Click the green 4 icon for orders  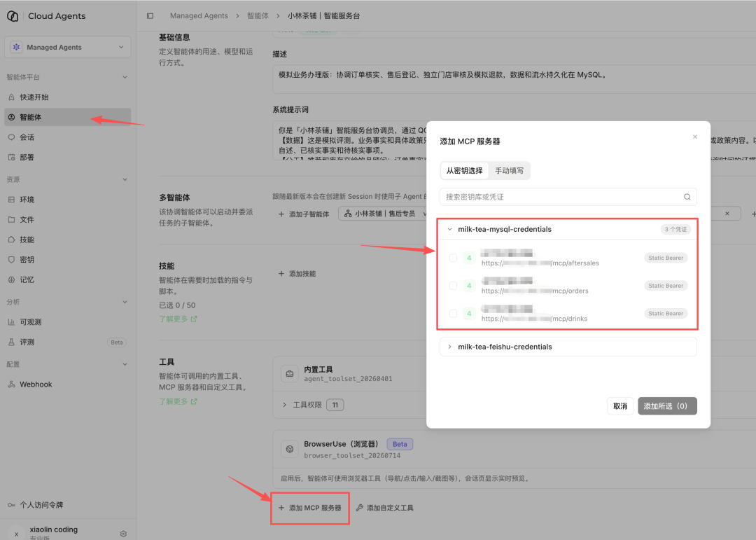coord(468,286)
